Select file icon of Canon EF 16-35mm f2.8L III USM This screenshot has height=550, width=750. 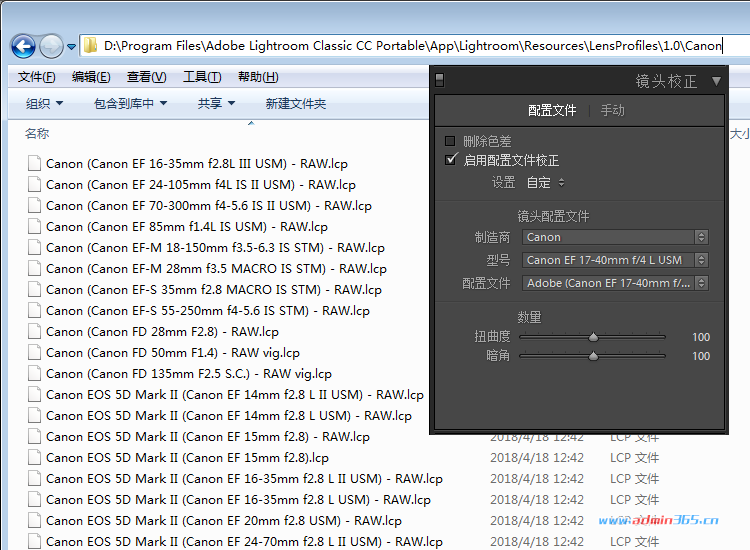click(34, 163)
